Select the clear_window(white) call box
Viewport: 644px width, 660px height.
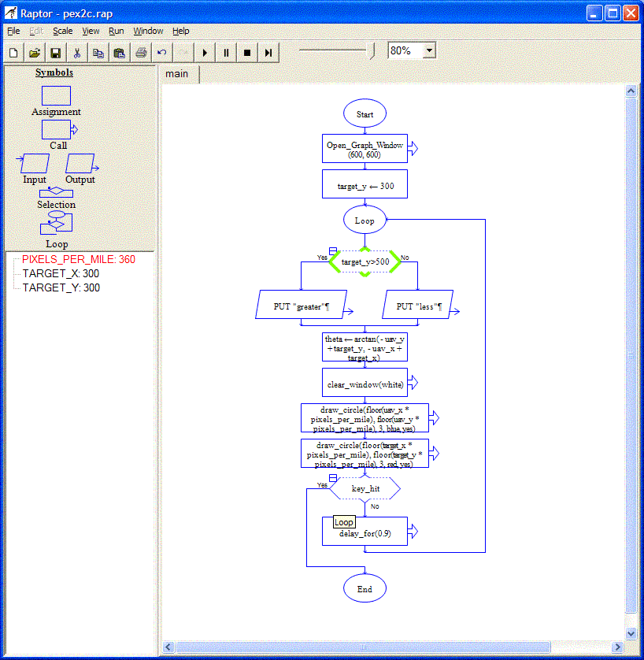click(x=365, y=383)
